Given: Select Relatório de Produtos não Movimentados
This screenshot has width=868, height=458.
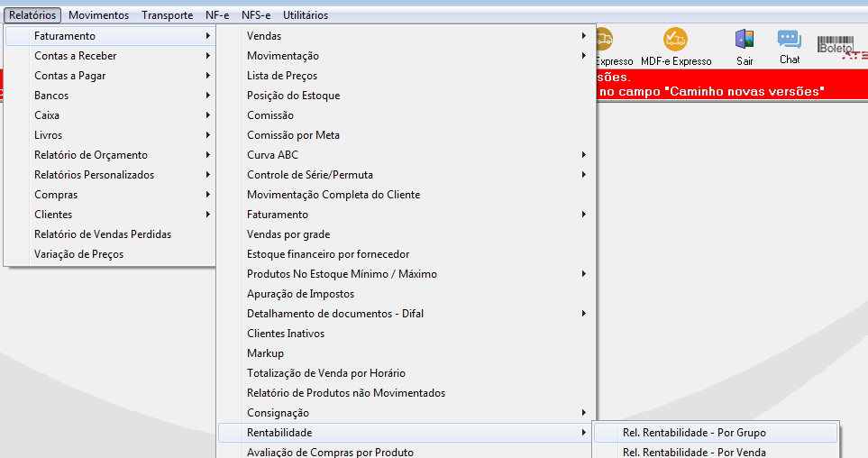Looking at the screenshot, I should click(x=407, y=393).
